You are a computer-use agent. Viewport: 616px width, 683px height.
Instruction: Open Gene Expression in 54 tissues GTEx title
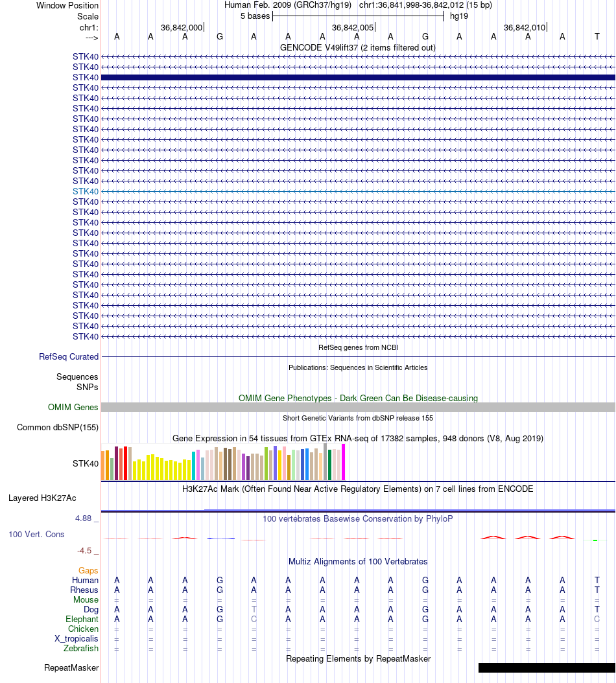[x=358, y=438]
